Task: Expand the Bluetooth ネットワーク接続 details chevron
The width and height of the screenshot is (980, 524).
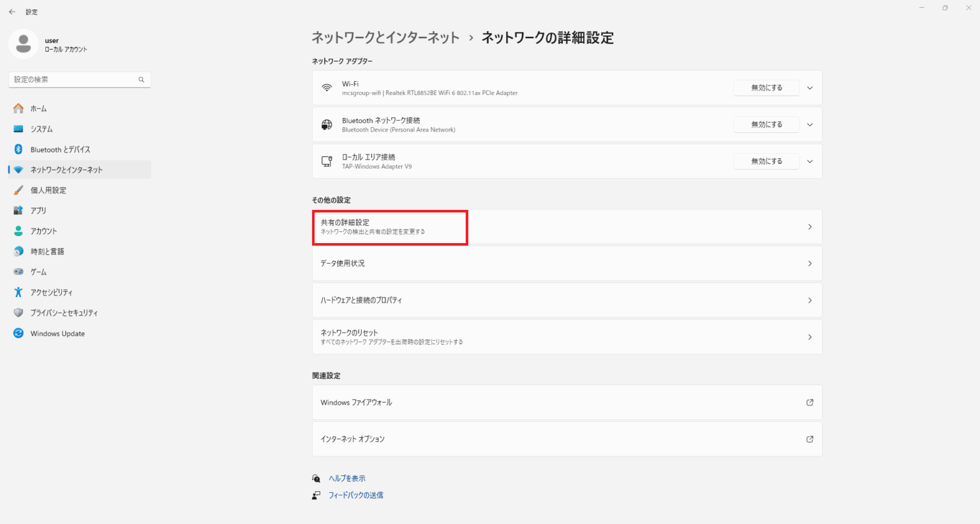Action: 810,124
